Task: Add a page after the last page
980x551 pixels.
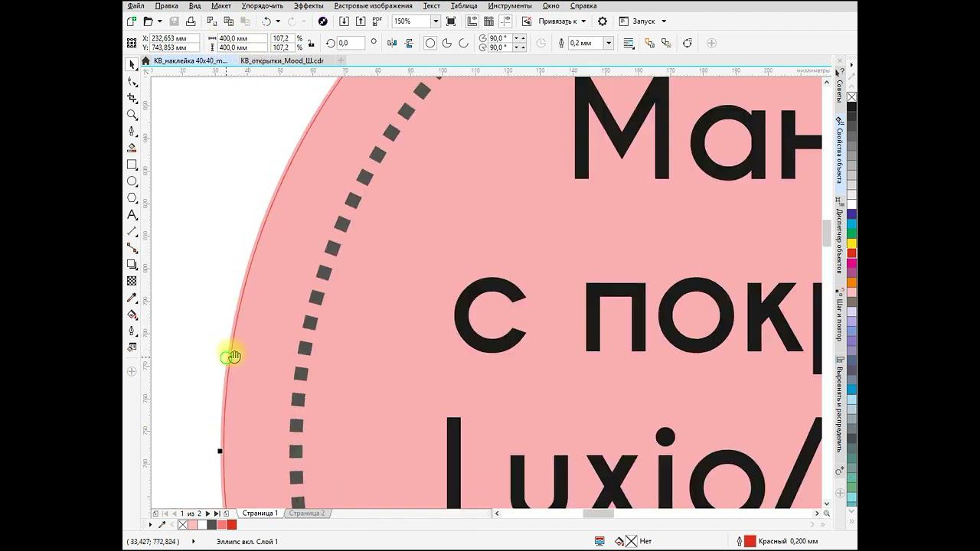Action: [x=226, y=514]
